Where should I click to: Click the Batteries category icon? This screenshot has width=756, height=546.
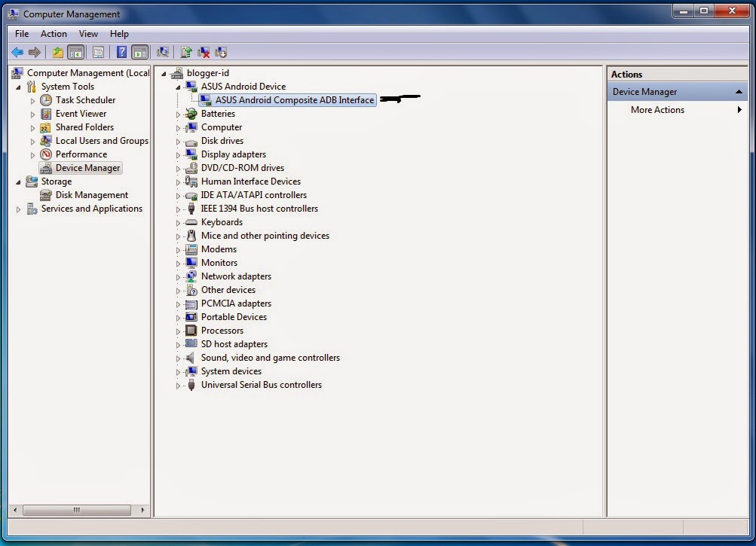point(191,113)
